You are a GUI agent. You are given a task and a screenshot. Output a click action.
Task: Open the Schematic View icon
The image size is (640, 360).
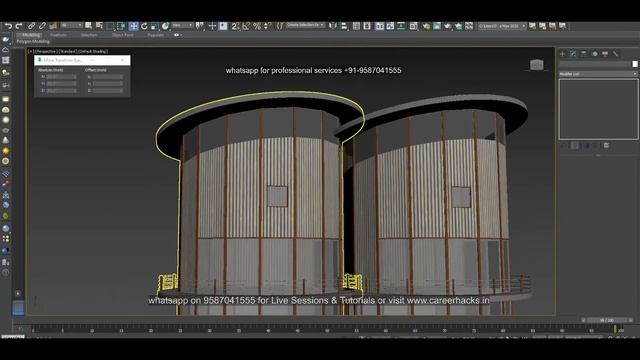click(x=401, y=26)
